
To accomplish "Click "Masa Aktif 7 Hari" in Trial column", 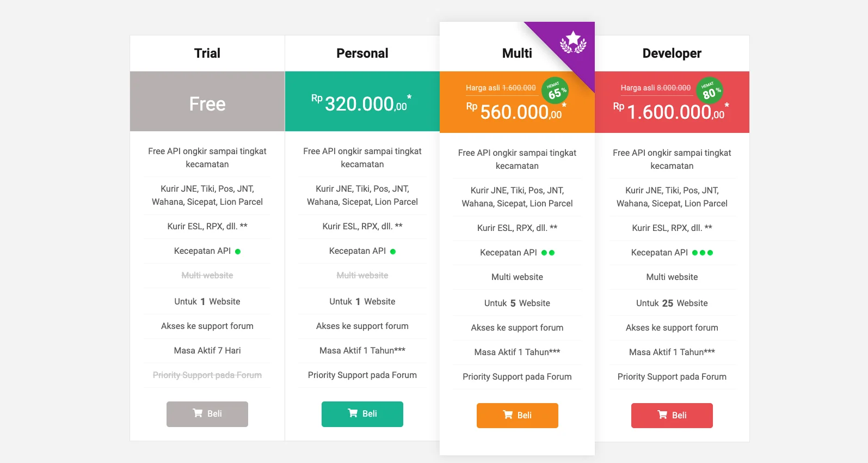I will pyautogui.click(x=207, y=350).
